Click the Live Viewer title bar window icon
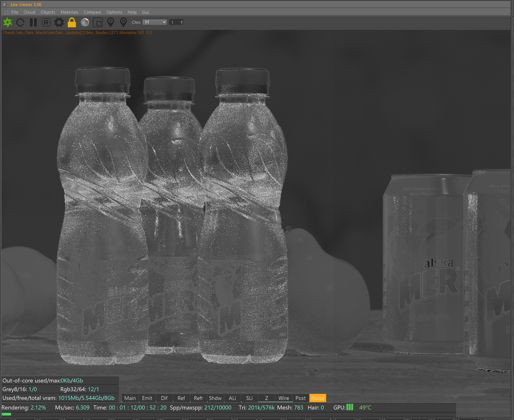This screenshot has width=514, height=420. click(5, 5)
